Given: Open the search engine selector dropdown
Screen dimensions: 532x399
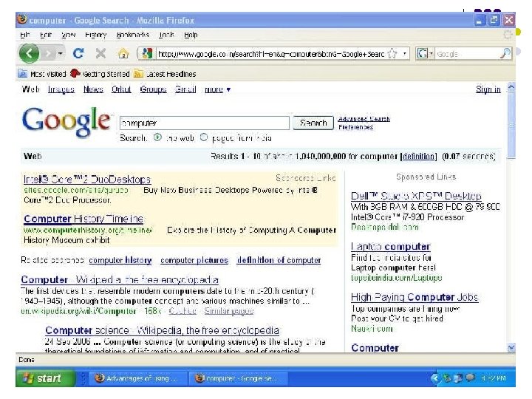Looking at the screenshot, I should point(424,54).
